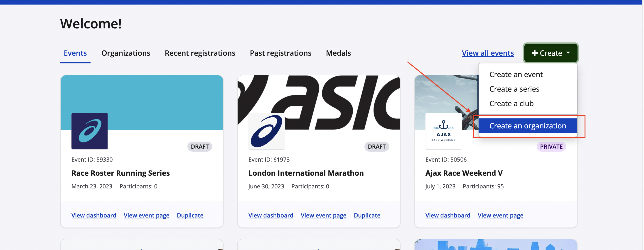Open the Recent registrations tab
Screen dimensions: 644x250
pos(200,53)
